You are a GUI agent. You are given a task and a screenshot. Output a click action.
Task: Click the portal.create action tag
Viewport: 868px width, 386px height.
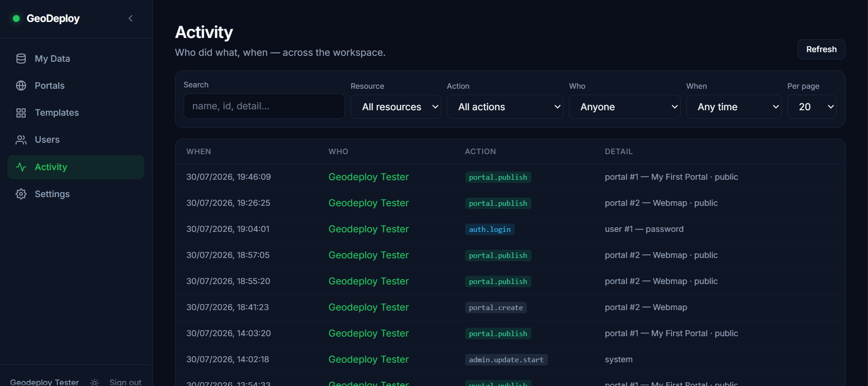(496, 307)
